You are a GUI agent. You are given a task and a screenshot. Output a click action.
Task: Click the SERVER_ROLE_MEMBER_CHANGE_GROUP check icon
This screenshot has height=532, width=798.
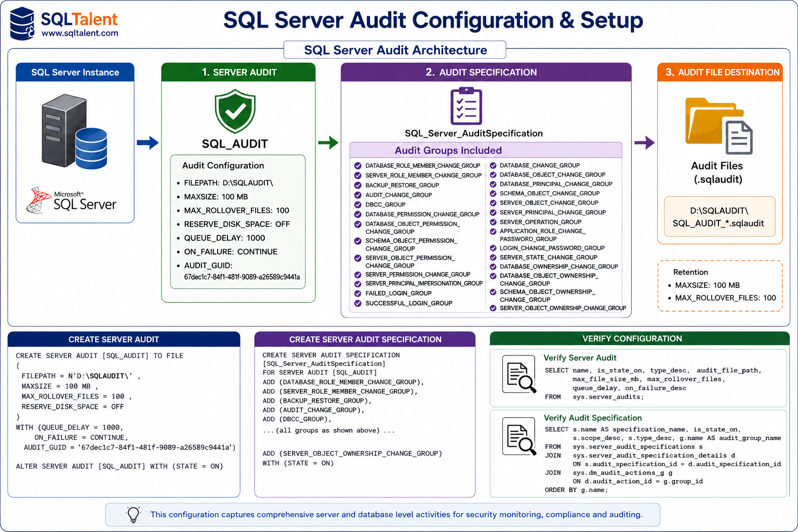pyautogui.click(x=357, y=176)
